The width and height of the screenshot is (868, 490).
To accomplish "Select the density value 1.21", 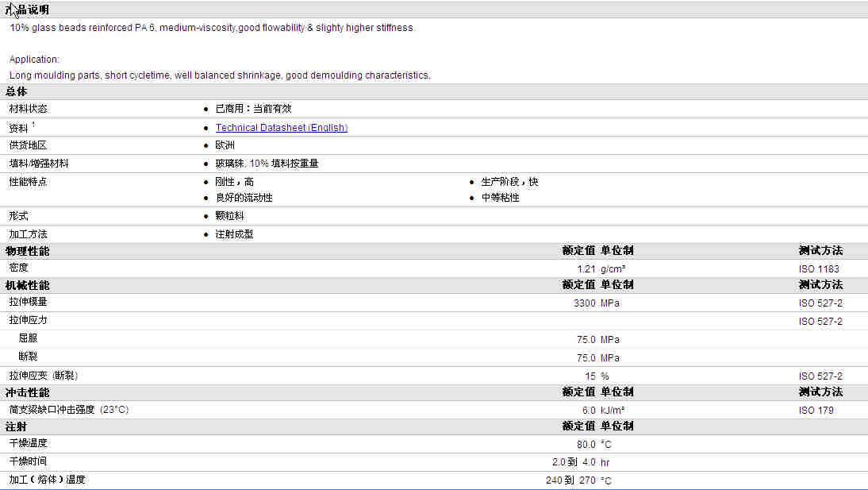I will coord(586,269).
